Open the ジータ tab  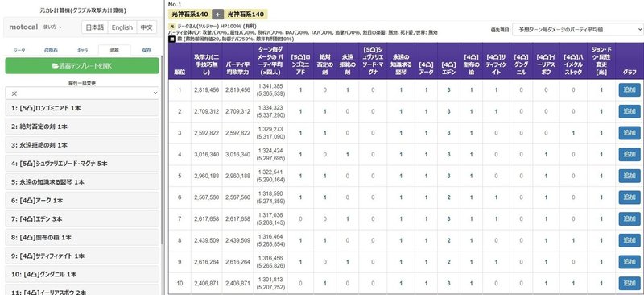coord(19,50)
